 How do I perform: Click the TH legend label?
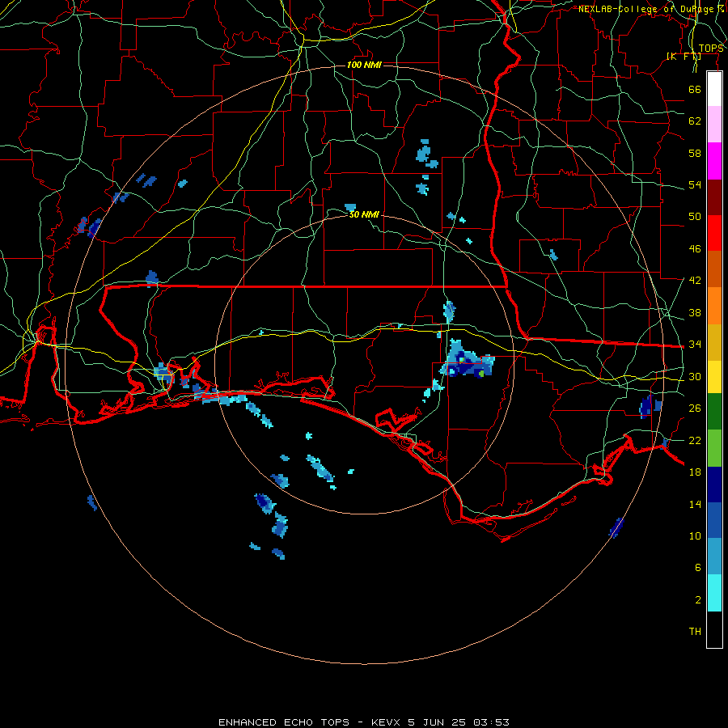(695, 632)
